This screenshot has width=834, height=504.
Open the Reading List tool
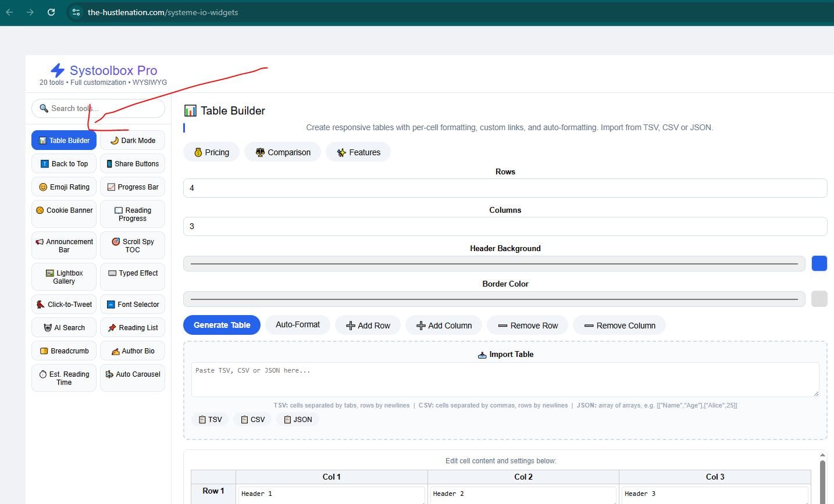tap(133, 327)
